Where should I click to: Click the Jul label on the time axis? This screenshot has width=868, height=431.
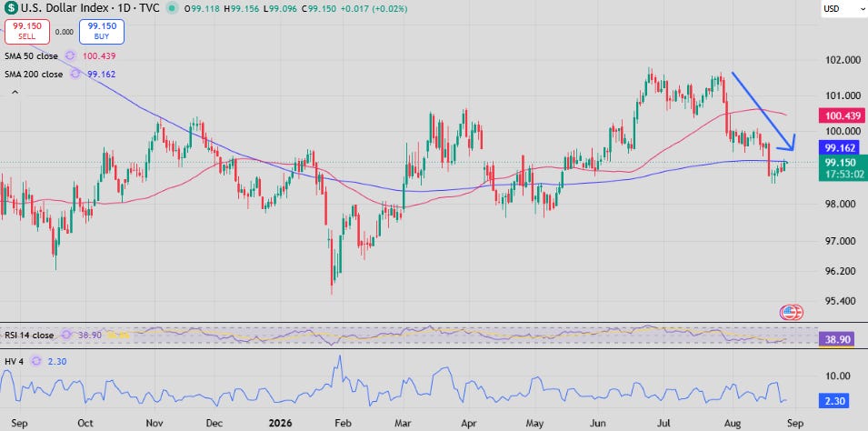click(x=664, y=422)
